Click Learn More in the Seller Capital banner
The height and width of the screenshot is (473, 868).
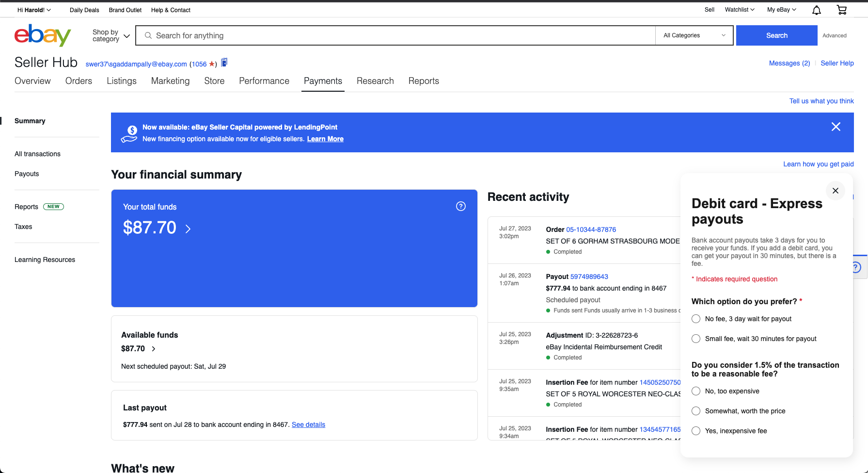coord(325,139)
